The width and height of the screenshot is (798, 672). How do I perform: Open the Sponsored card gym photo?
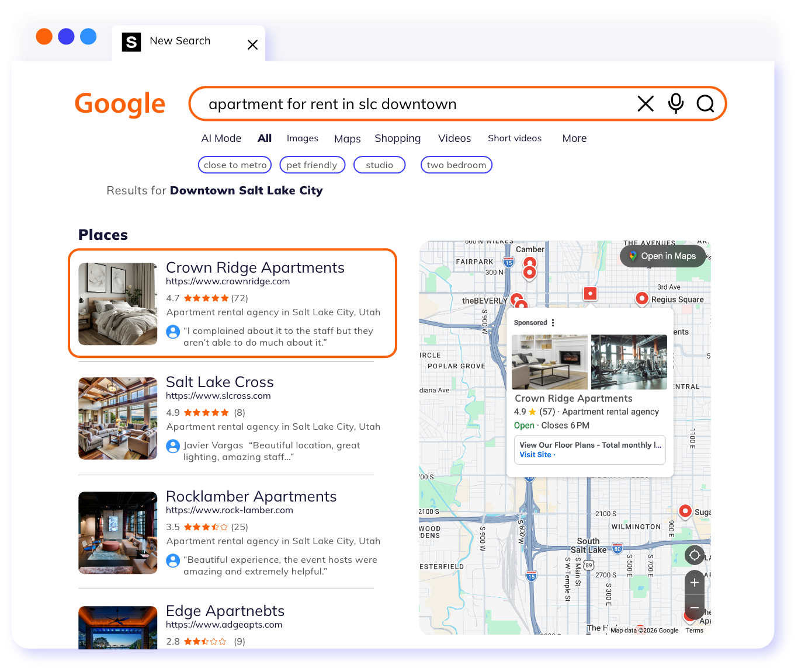coord(629,362)
